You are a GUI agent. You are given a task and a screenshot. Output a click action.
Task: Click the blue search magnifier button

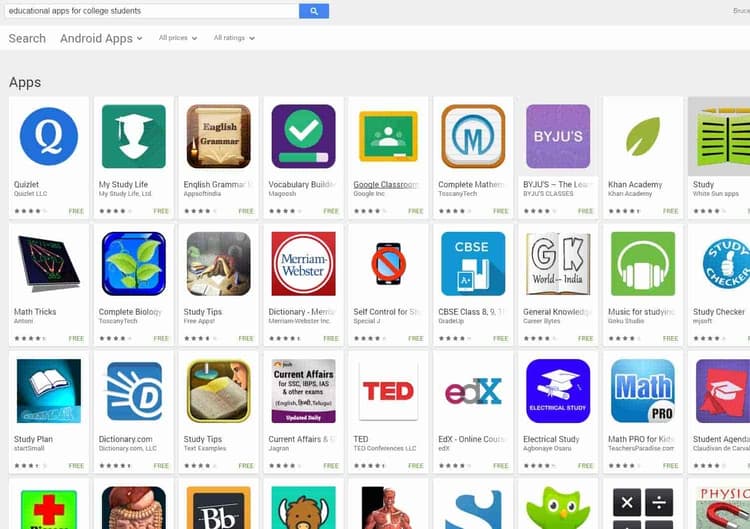coord(314,11)
